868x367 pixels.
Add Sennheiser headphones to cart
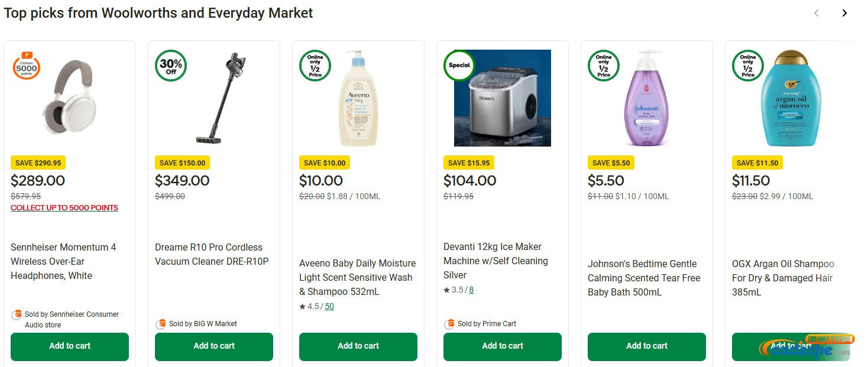pyautogui.click(x=70, y=346)
